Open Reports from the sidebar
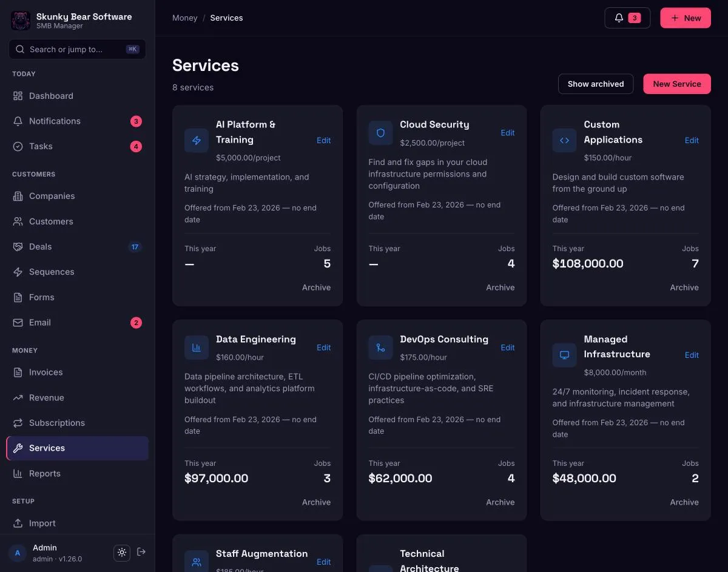 (x=77, y=473)
